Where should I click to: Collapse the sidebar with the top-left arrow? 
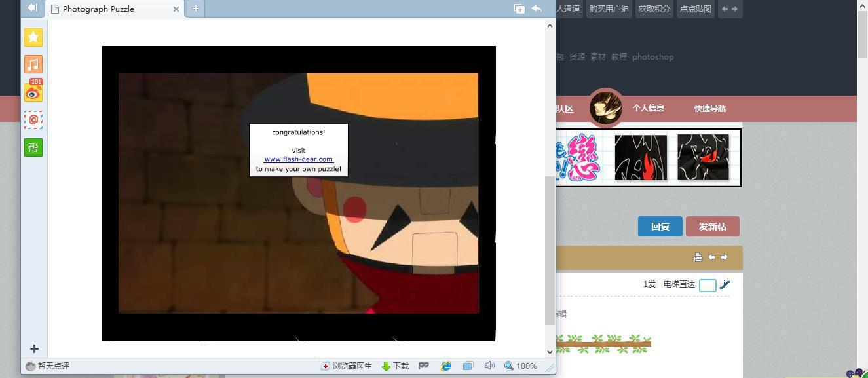(32, 8)
